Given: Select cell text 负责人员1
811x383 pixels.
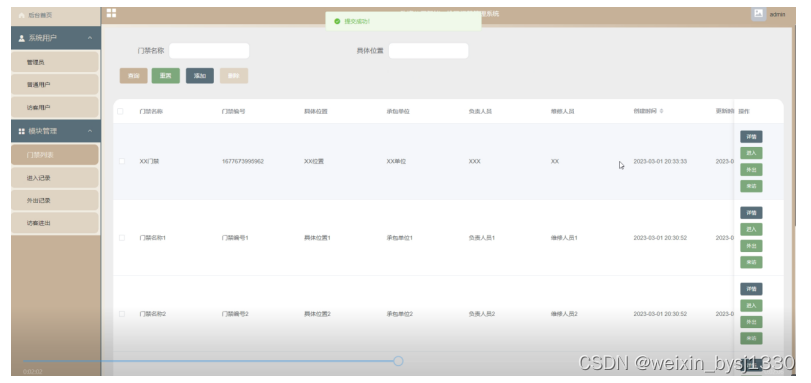Looking at the screenshot, I should click(x=482, y=238).
